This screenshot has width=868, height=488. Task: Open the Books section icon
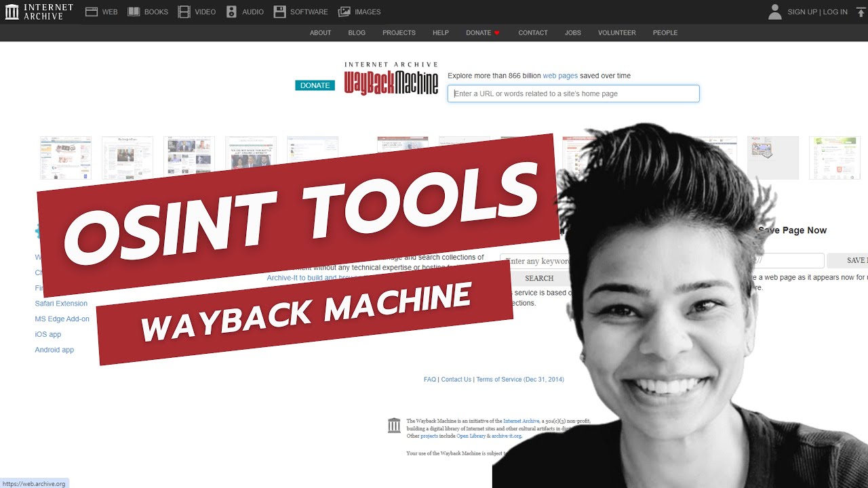coord(134,12)
